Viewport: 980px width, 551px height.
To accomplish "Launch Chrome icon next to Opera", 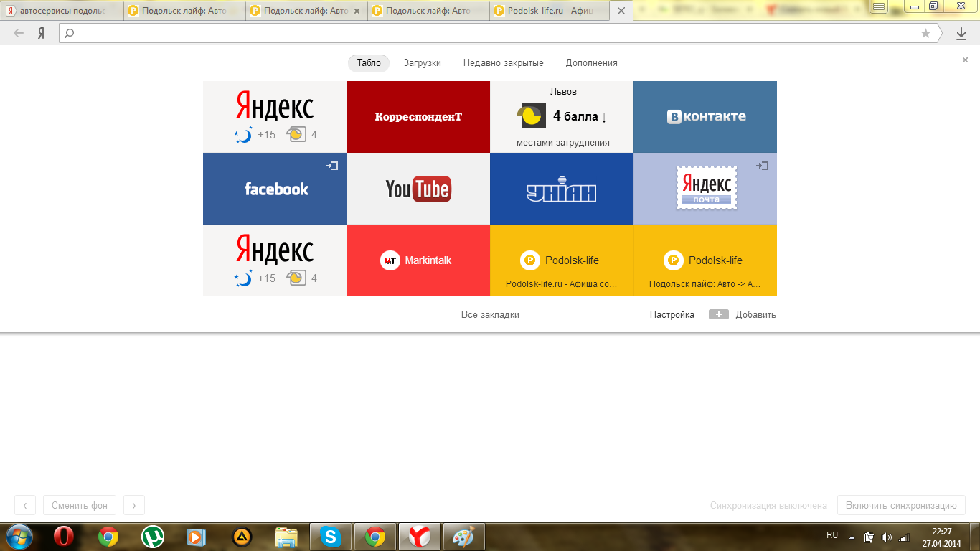I will [x=108, y=537].
